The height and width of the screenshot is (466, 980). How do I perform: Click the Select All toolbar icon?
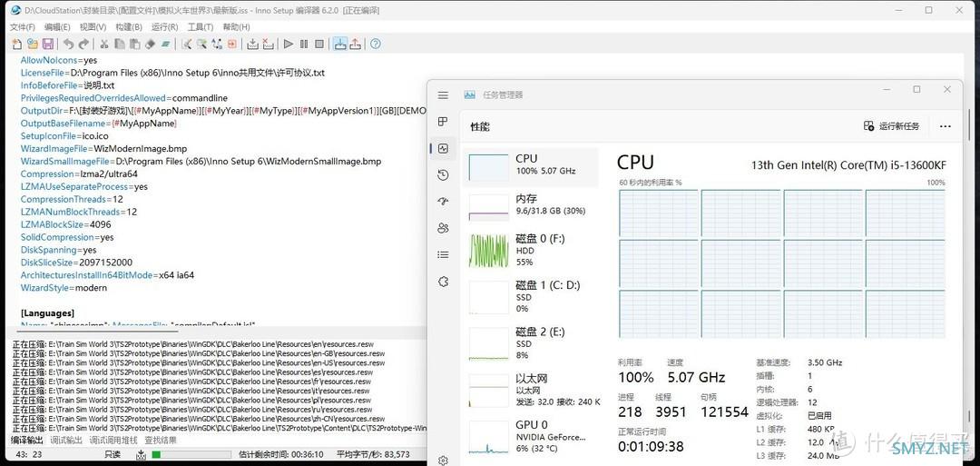tap(166, 44)
